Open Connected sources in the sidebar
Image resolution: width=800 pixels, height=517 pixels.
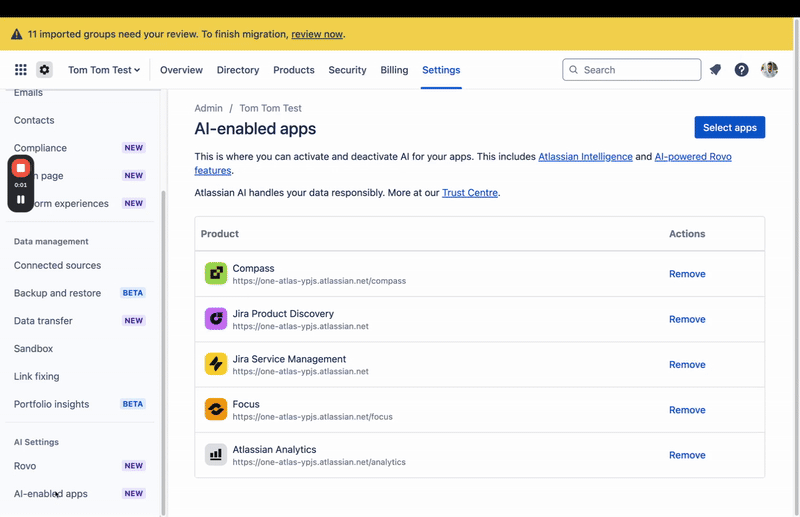pyautogui.click(x=57, y=265)
